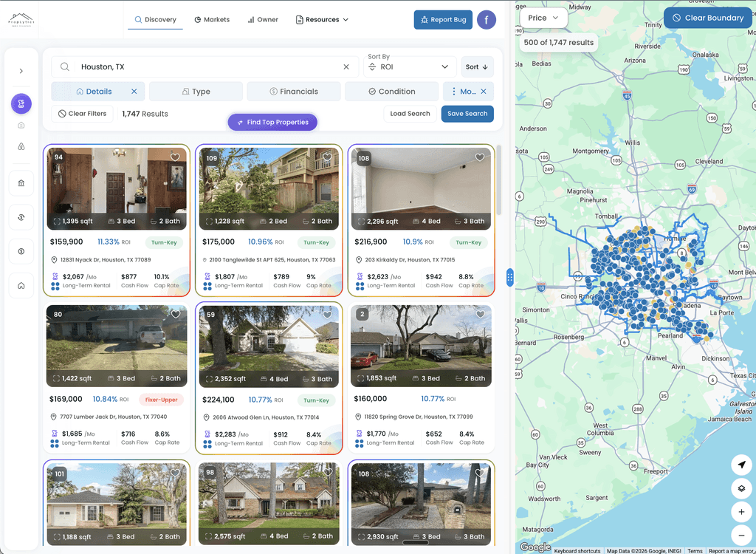
Task: Click the 7707 Lumber Jack Dr address
Action: 113,417
